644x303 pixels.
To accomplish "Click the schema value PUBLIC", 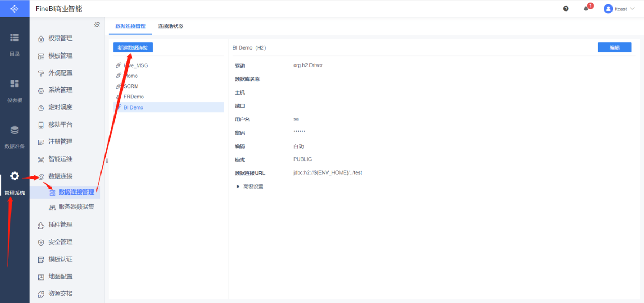I will tap(302, 159).
